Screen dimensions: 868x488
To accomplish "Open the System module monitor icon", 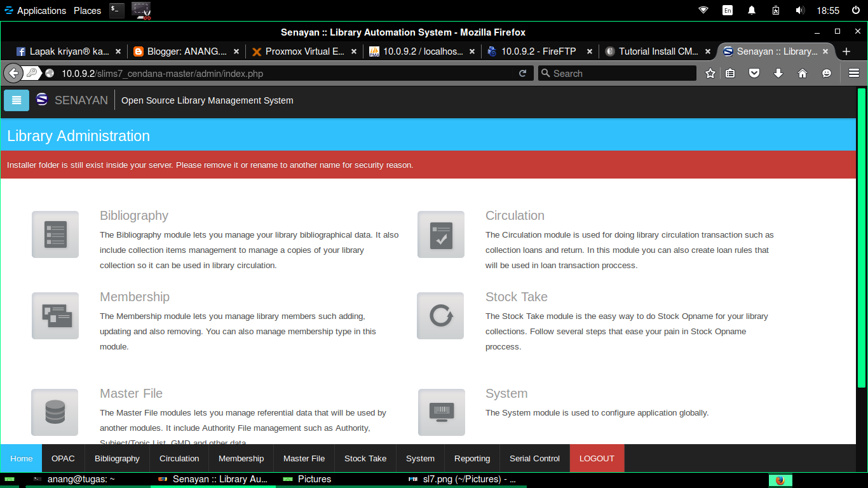I will click(440, 412).
